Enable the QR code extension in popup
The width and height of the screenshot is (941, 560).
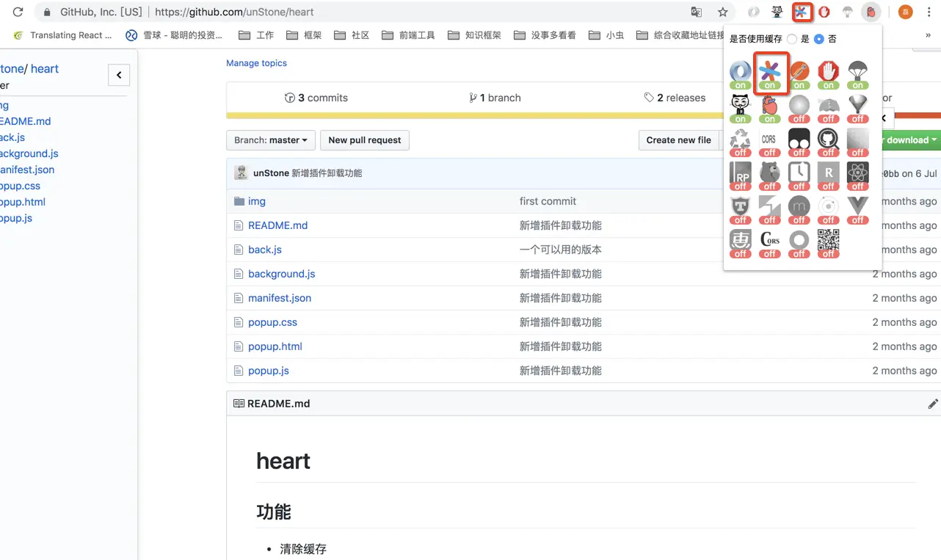pos(828,243)
